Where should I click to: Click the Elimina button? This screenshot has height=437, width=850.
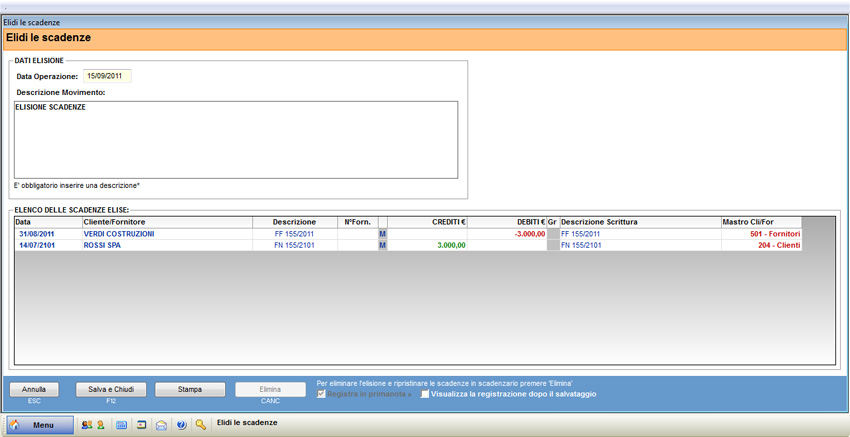coord(270,390)
